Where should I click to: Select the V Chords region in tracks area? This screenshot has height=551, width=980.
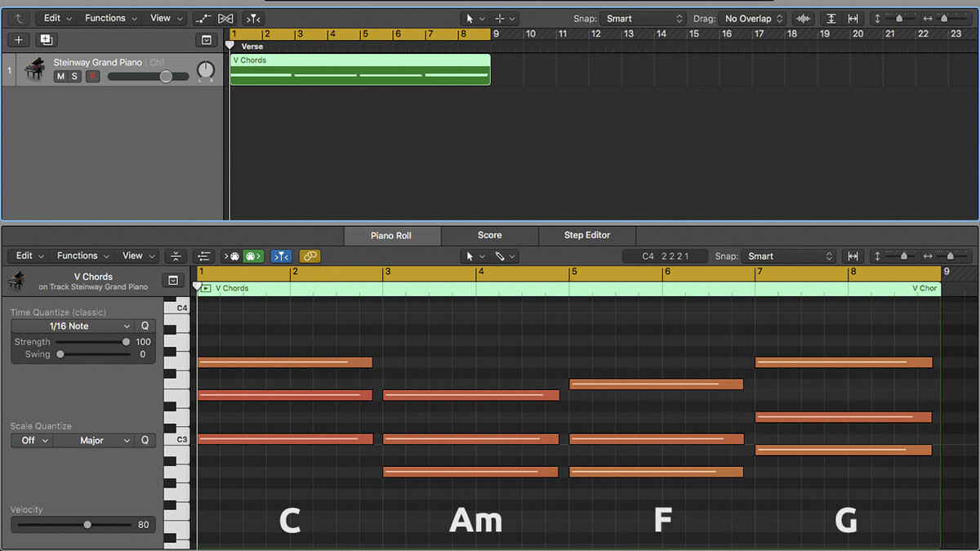click(360, 69)
